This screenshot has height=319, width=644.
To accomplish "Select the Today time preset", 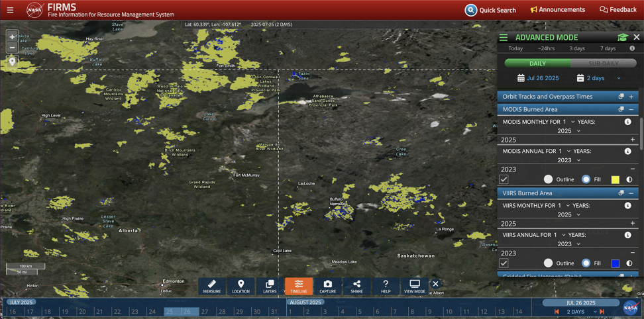I will [x=515, y=48].
